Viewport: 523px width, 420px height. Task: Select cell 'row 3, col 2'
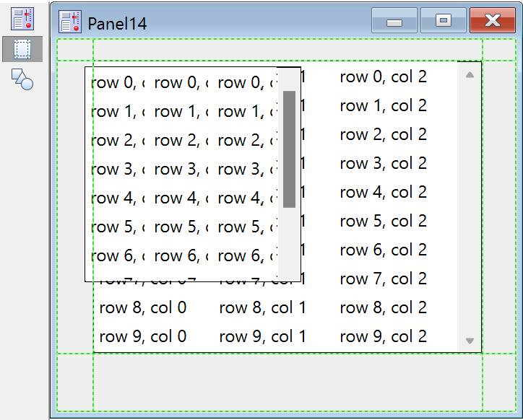point(383,163)
